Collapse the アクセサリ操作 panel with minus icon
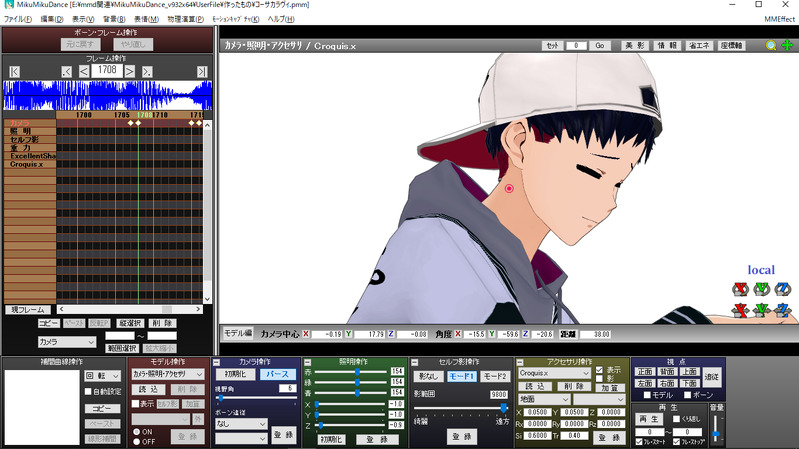The width and height of the screenshot is (799, 449). (520, 362)
